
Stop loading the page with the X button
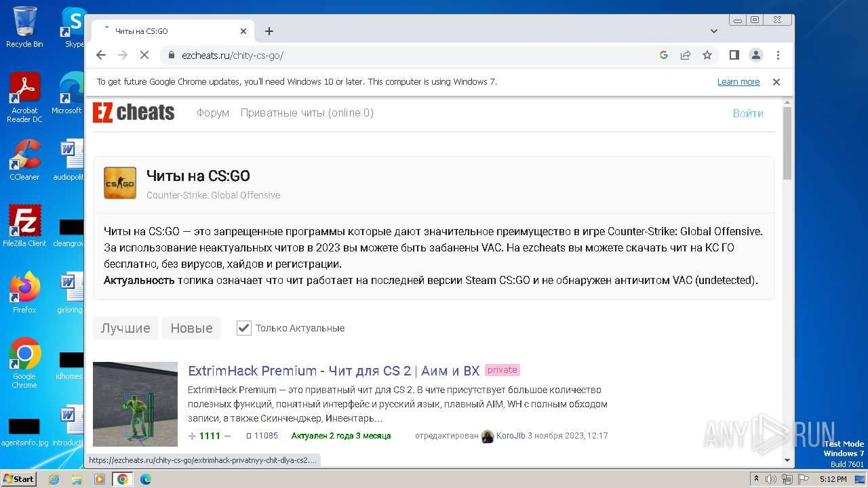pyautogui.click(x=144, y=55)
